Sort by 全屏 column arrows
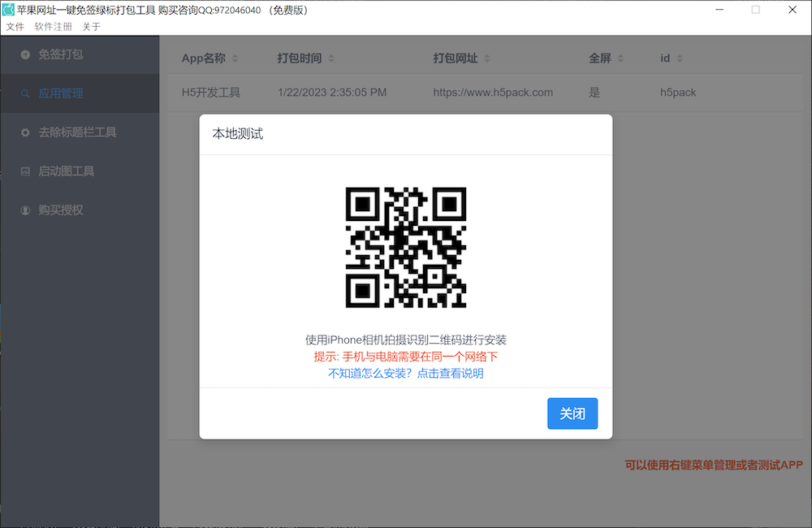 click(621, 58)
